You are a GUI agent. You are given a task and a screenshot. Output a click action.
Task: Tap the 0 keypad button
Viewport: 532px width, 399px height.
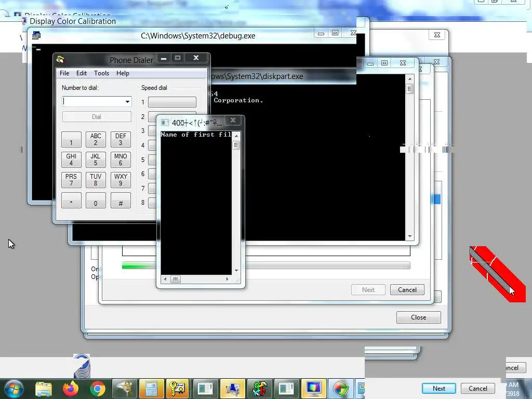[96, 200]
